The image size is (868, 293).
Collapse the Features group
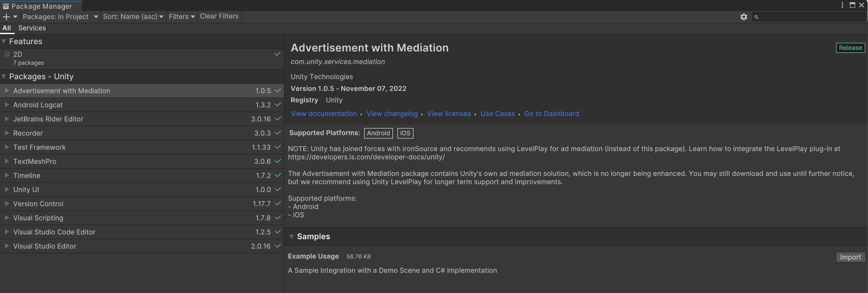[x=4, y=41]
